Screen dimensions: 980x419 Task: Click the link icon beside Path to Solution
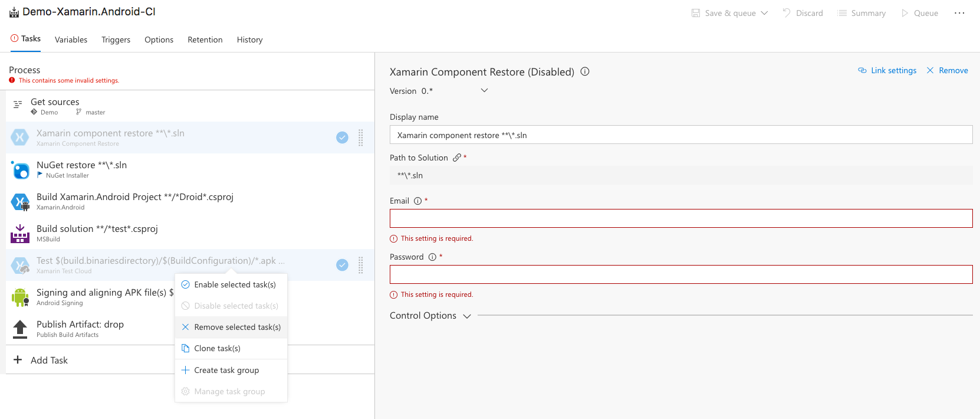tap(457, 158)
